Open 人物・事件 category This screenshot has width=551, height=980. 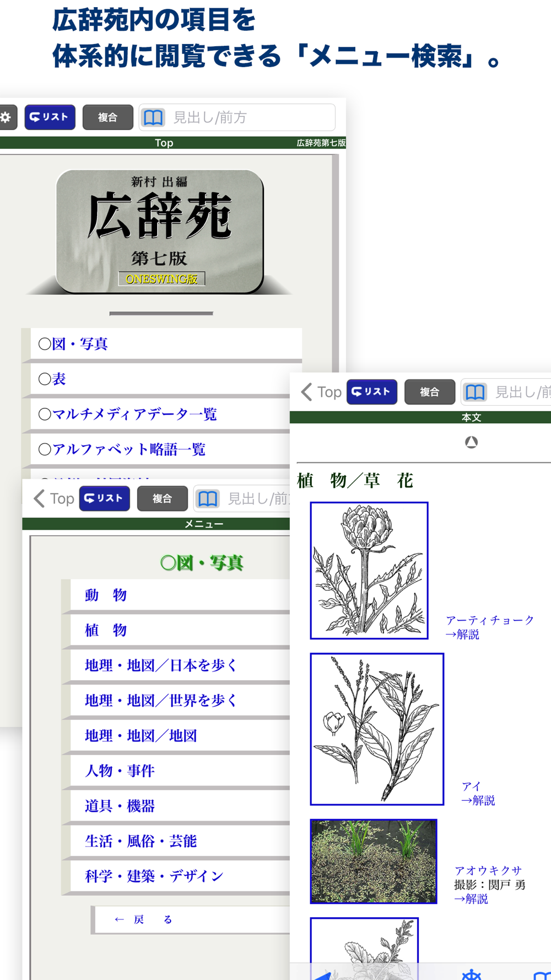180,771
